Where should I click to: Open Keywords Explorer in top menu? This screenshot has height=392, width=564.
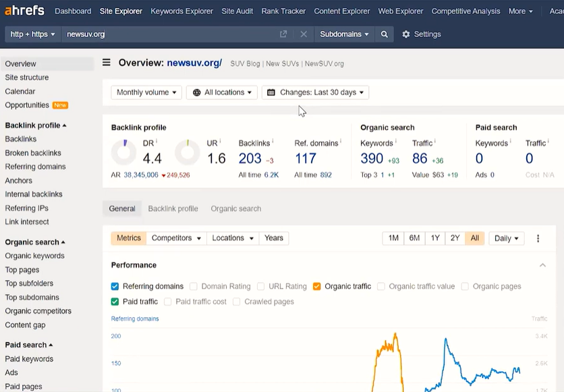181,11
